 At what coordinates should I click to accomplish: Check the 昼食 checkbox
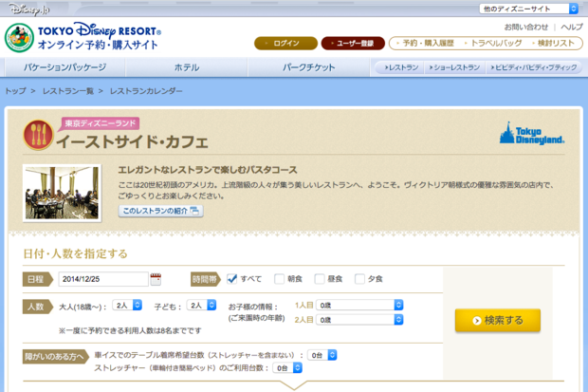pyautogui.click(x=320, y=279)
